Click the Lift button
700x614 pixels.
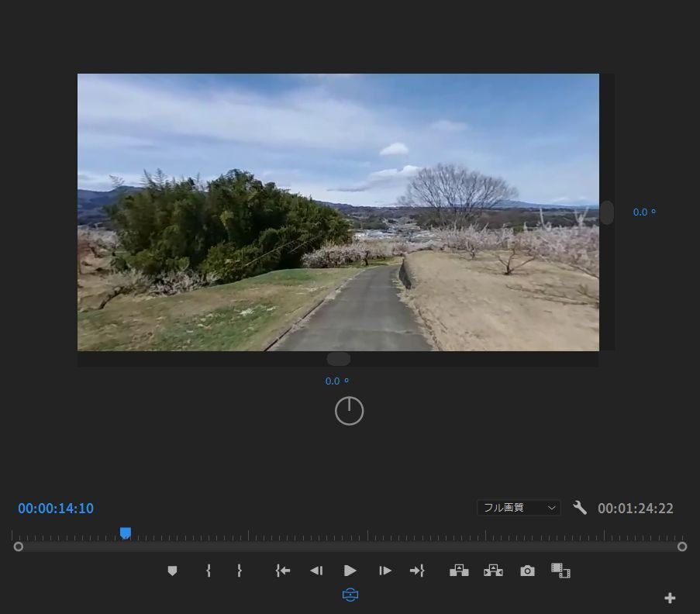pyautogui.click(x=459, y=571)
